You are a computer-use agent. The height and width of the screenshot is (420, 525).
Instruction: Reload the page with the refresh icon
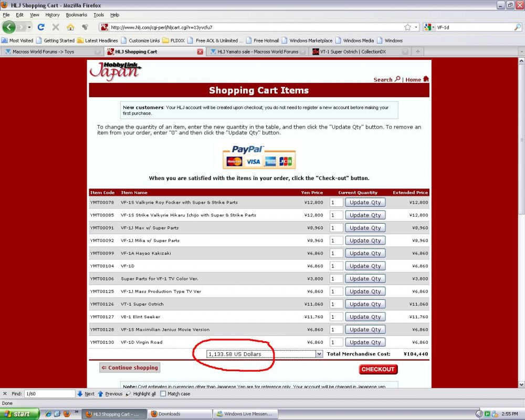point(41,27)
